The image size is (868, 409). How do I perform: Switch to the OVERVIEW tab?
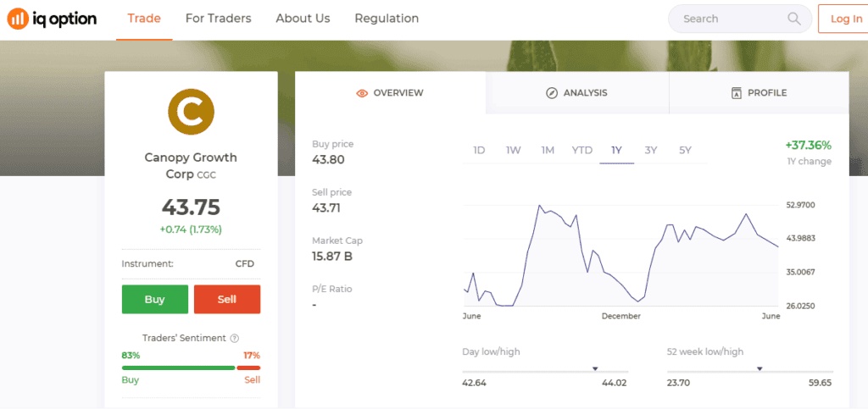[390, 93]
